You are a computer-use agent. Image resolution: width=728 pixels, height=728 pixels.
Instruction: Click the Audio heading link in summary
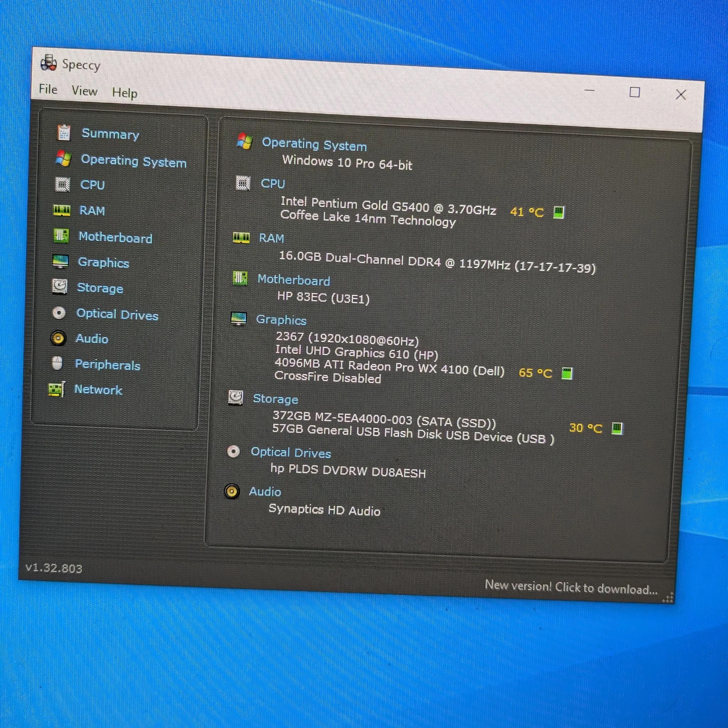coord(265,492)
